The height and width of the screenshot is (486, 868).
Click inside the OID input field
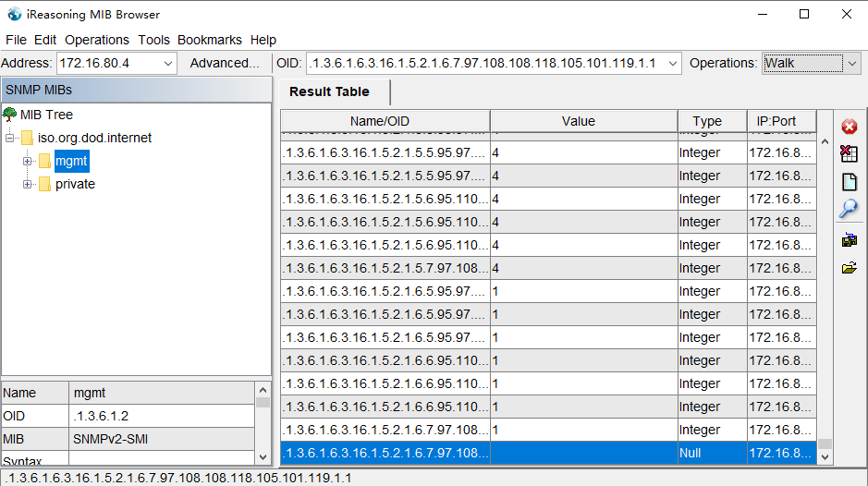486,64
